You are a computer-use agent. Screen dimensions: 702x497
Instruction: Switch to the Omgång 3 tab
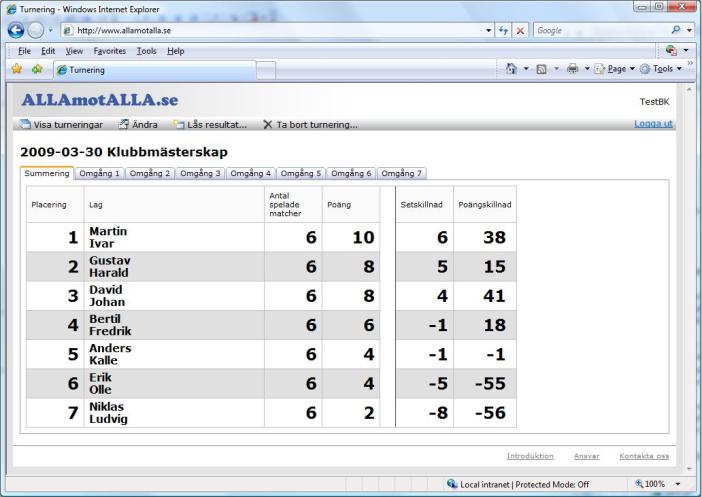click(x=201, y=173)
